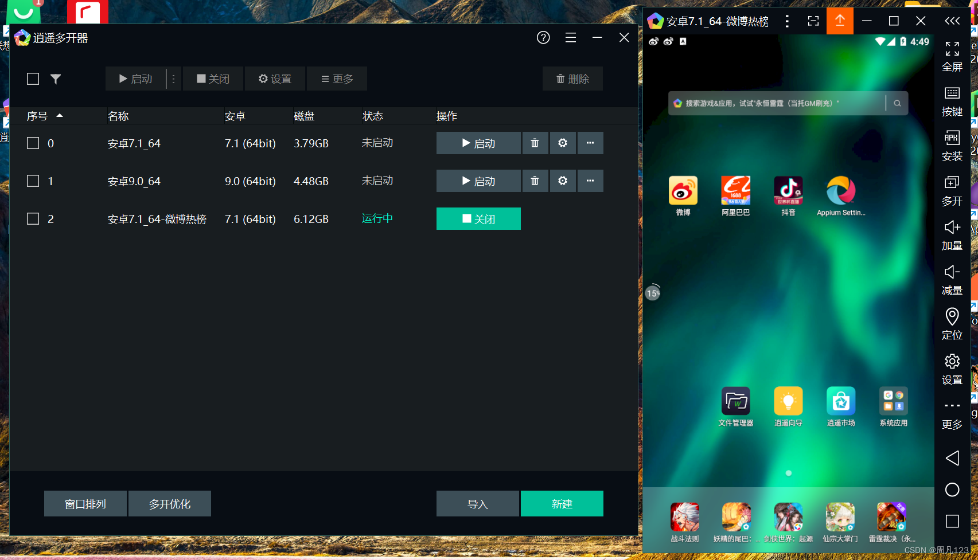Launch the 妖精的尾巴 game from the dock

pos(737,517)
